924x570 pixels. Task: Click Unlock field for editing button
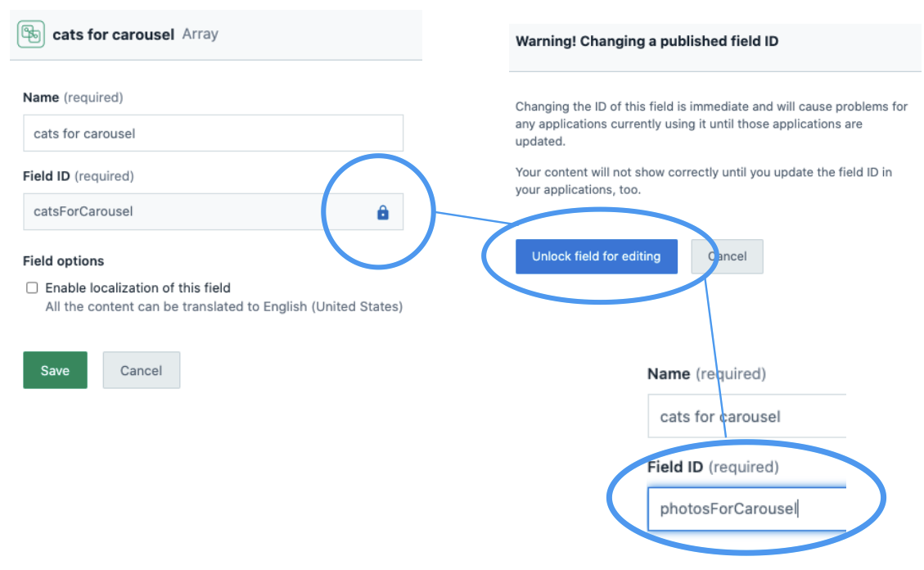point(596,256)
